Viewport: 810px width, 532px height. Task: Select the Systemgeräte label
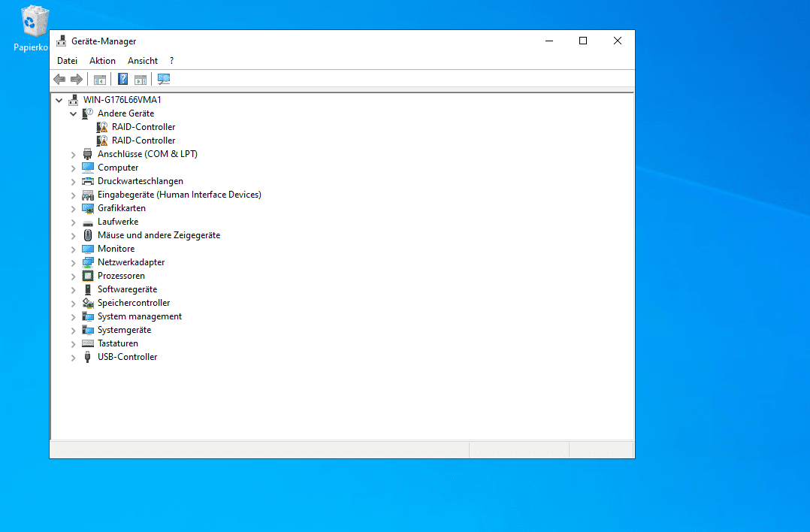[125, 330]
